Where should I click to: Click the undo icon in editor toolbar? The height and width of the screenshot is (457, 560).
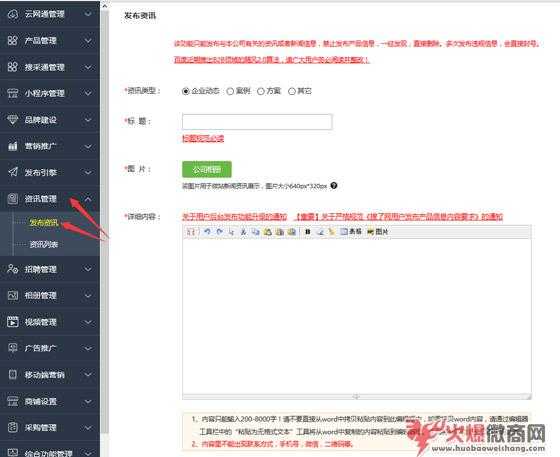tap(207, 232)
